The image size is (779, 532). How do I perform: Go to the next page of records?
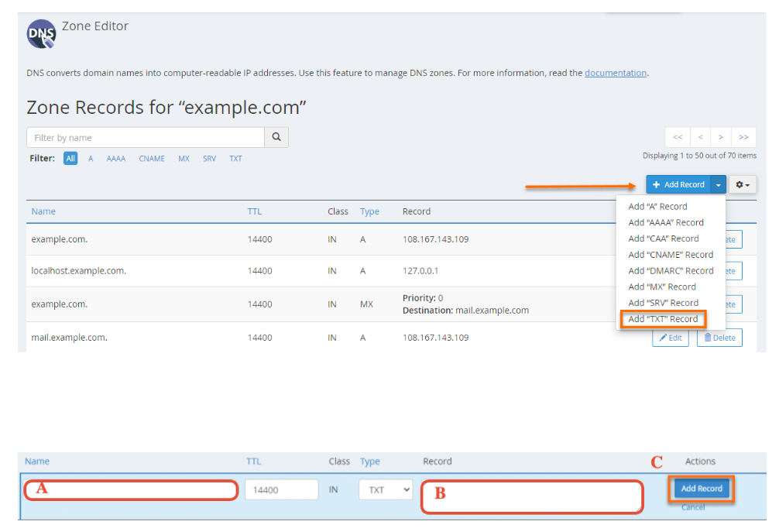tap(721, 137)
